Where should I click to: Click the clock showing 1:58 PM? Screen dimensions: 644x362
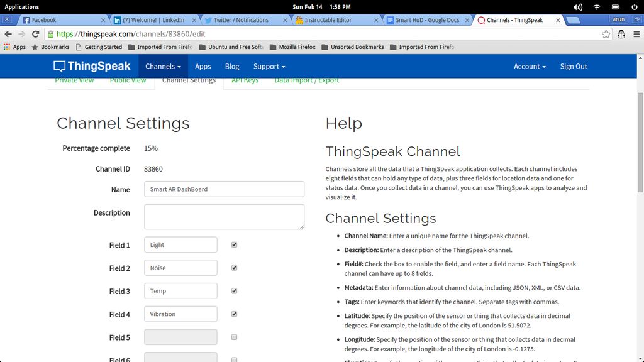tap(340, 7)
